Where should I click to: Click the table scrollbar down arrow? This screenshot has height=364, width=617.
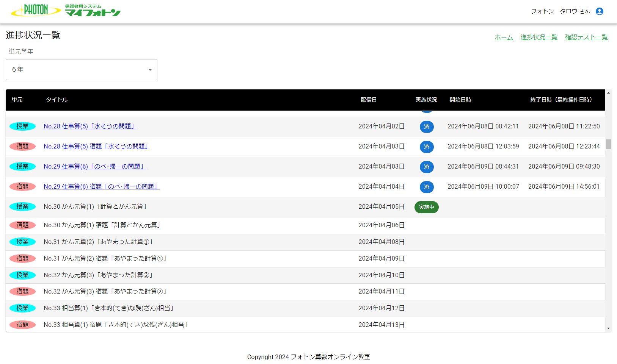click(608, 328)
